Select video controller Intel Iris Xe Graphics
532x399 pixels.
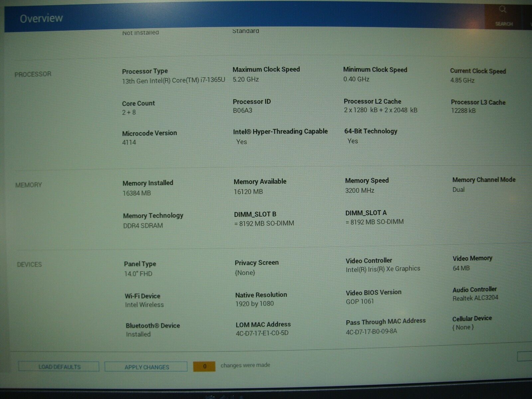(x=383, y=269)
